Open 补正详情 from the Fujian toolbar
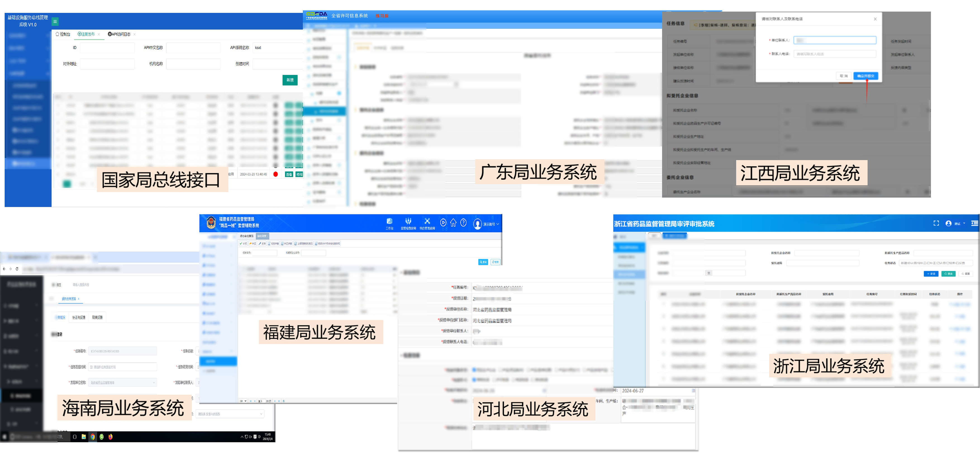This screenshot has height=453, width=980. pos(286,244)
